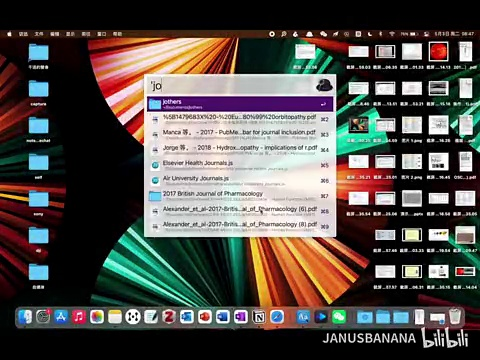Image resolution: width=480 pixels, height=360 pixels.
Task: Open the Bluetooth status menu
Action: (381, 34)
